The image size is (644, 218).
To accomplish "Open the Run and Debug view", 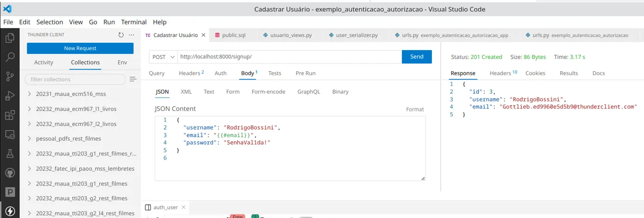I will [x=10, y=96].
